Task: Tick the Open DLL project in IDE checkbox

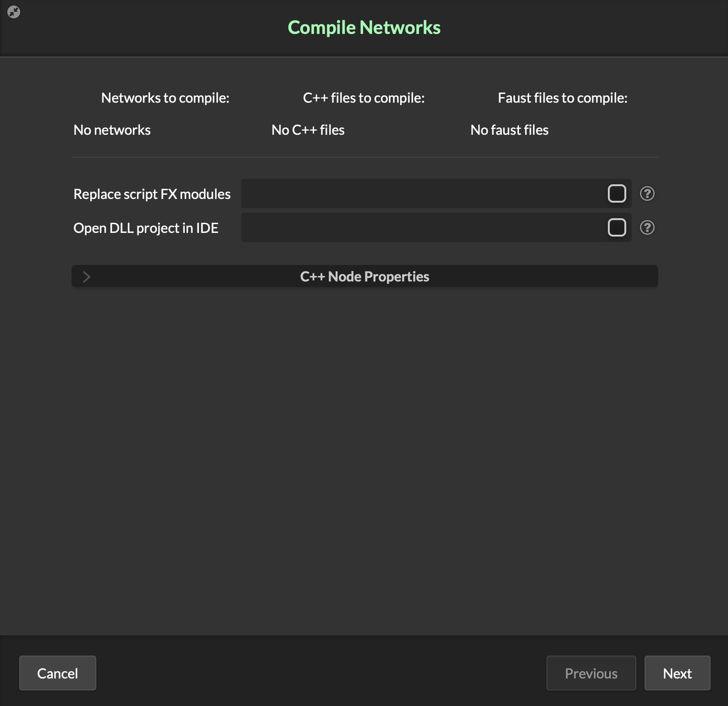Action: click(x=617, y=227)
